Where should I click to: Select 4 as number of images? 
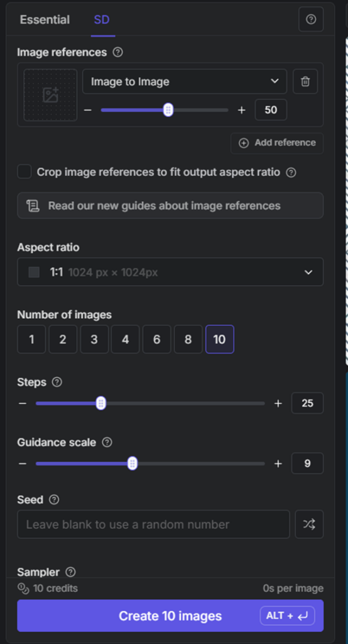pyautogui.click(x=125, y=339)
